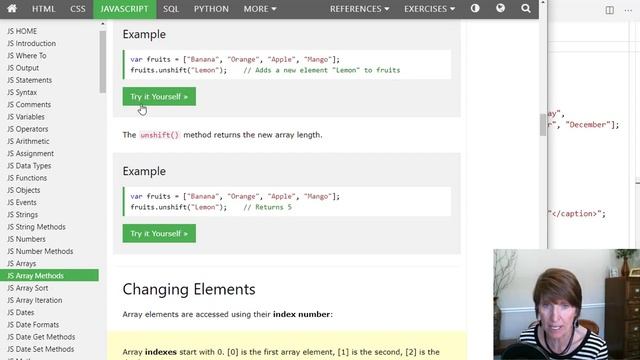
Task: Open the more actions ellipsis in right window
Action: click(x=628, y=10)
